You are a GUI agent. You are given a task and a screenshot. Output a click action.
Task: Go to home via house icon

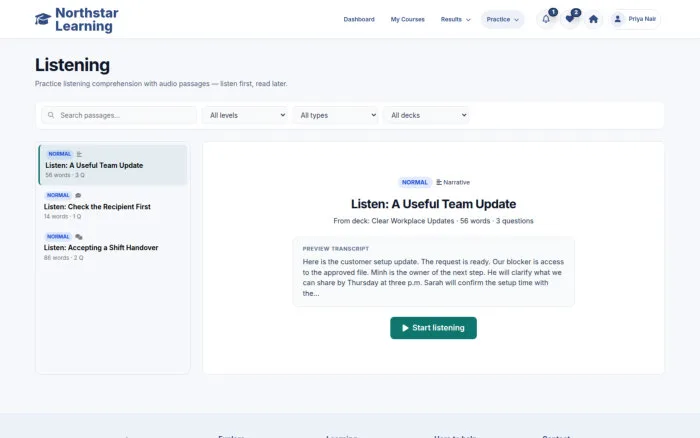[x=593, y=19]
